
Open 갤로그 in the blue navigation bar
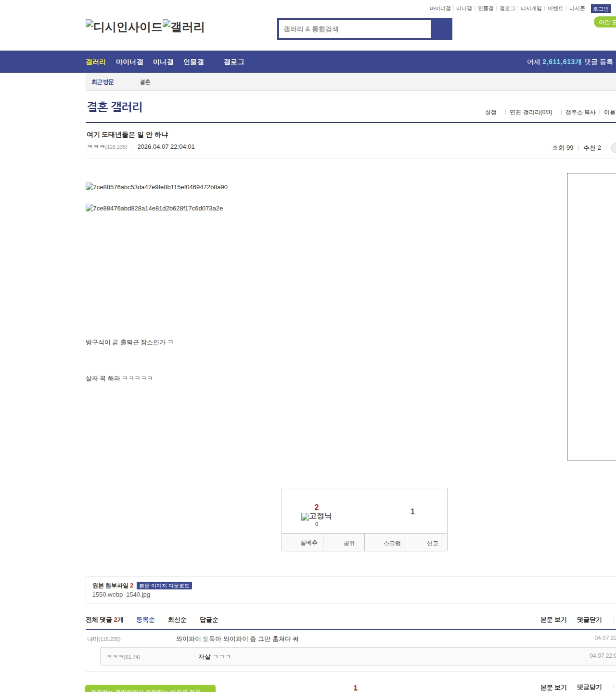point(234,62)
